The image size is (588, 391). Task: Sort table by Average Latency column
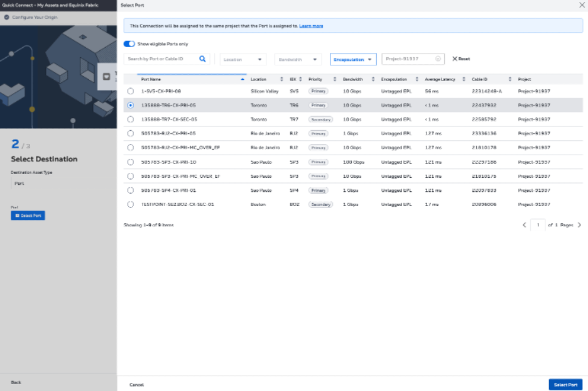tap(464, 79)
